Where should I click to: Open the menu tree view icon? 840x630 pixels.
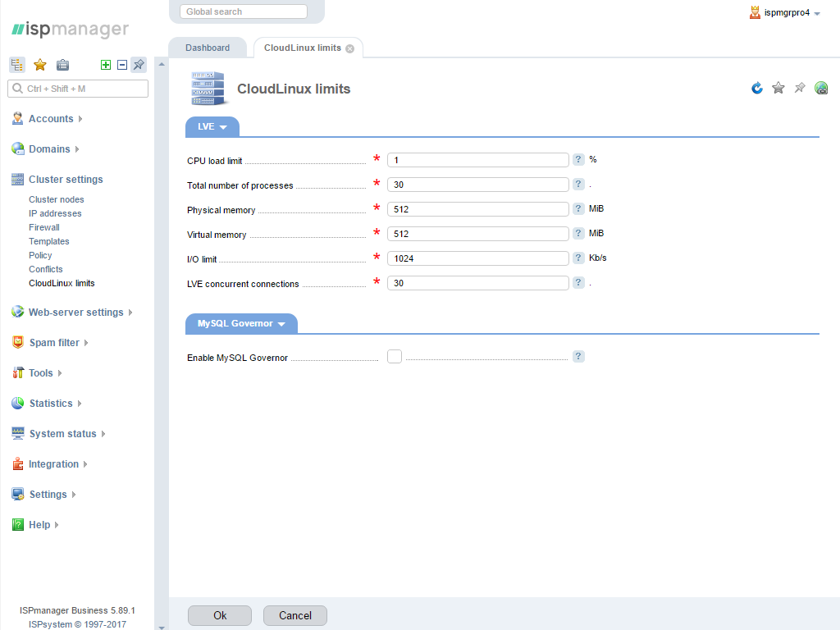click(17, 65)
